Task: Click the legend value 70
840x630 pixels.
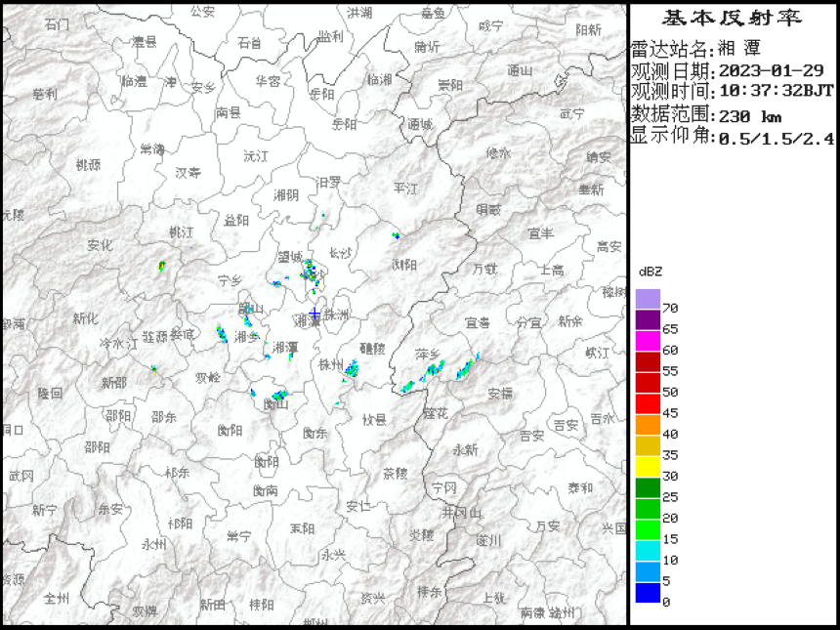Action: tap(670, 308)
